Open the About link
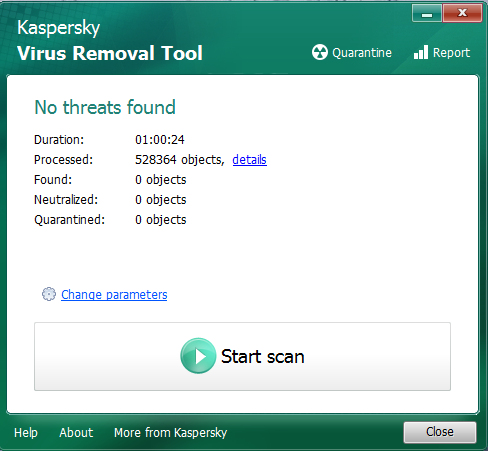The width and height of the screenshot is (488, 451). 76,433
